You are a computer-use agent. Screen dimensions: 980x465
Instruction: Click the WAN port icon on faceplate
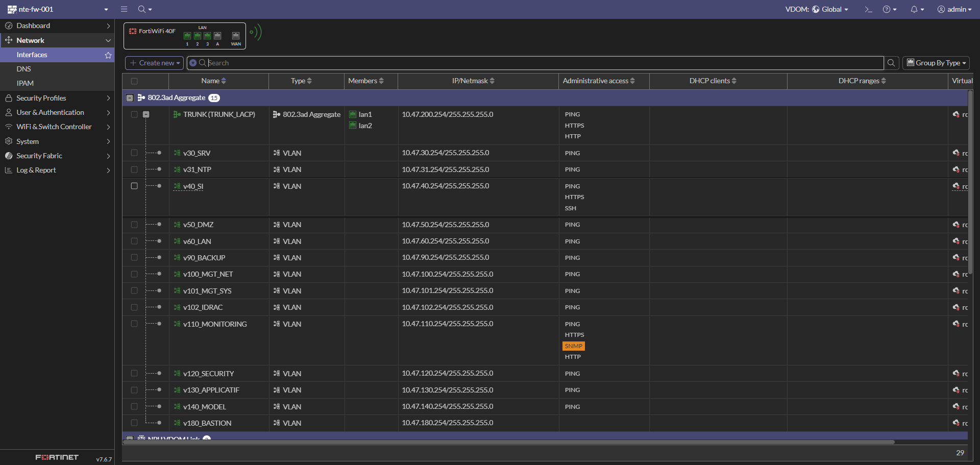pos(236,36)
